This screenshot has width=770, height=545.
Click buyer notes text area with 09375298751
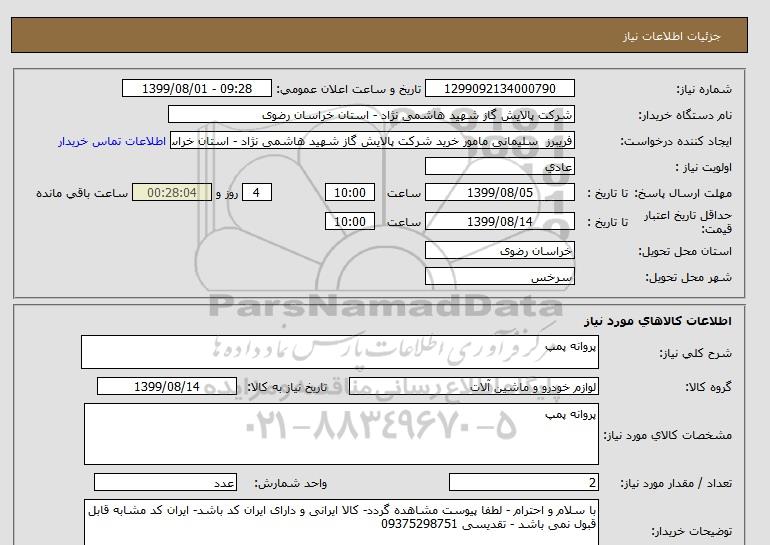[x=341, y=522]
